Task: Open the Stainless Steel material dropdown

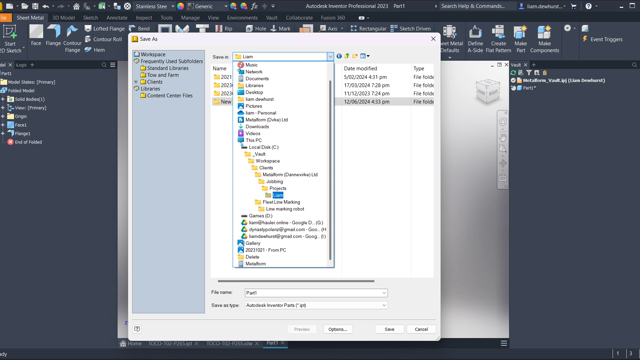Action: pos(173,6)
